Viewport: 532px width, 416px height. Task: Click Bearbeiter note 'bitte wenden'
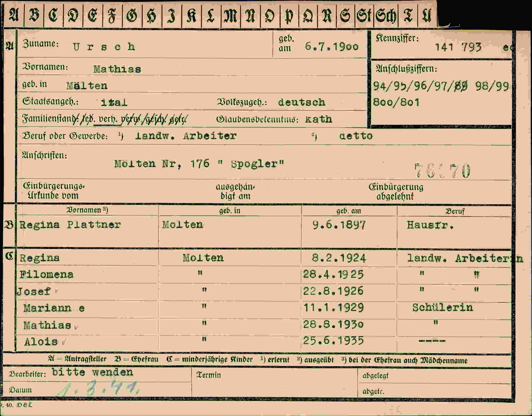point(93,372)
